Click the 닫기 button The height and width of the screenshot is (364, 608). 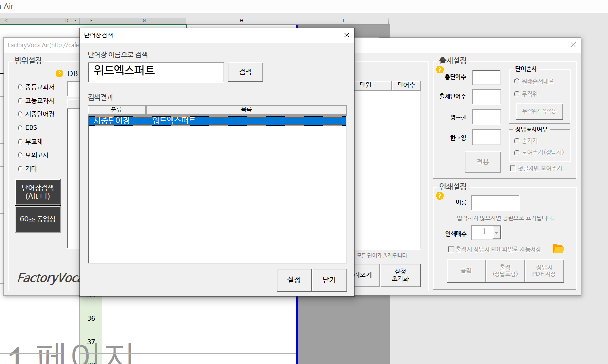[329, 280]
